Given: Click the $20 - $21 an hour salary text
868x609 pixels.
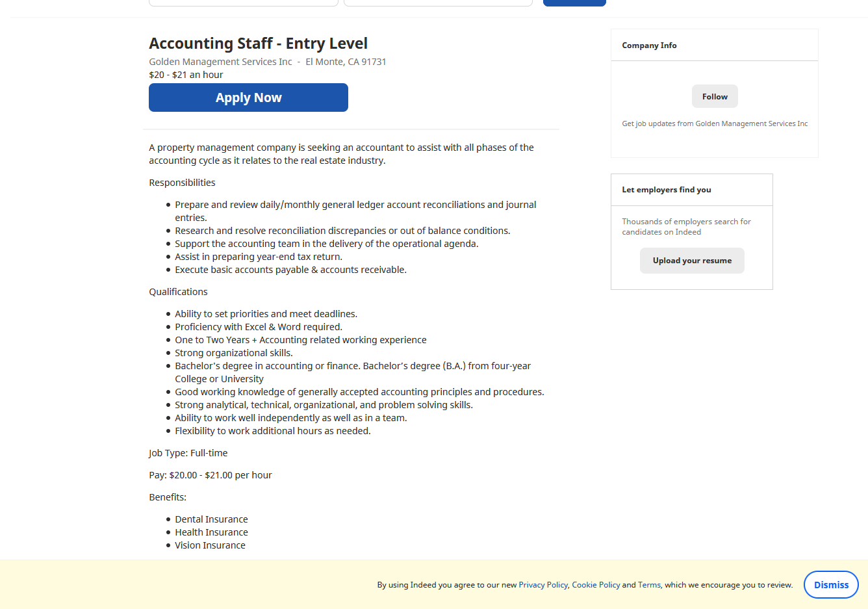Looking at the screenshot, I should coord(186,75).
